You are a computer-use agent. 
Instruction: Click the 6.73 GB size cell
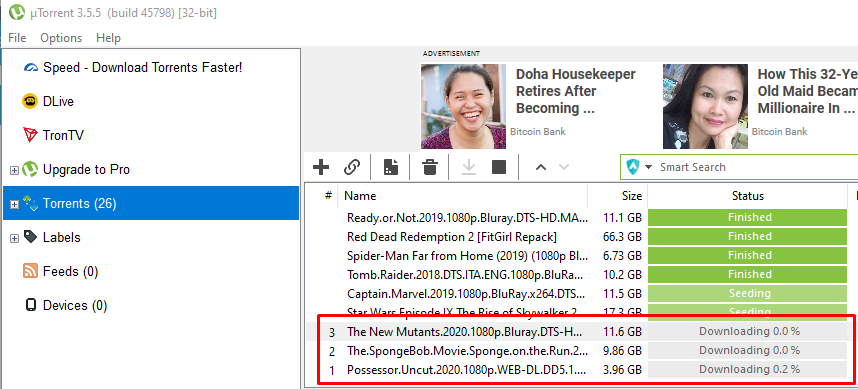[x=621, y=255]
